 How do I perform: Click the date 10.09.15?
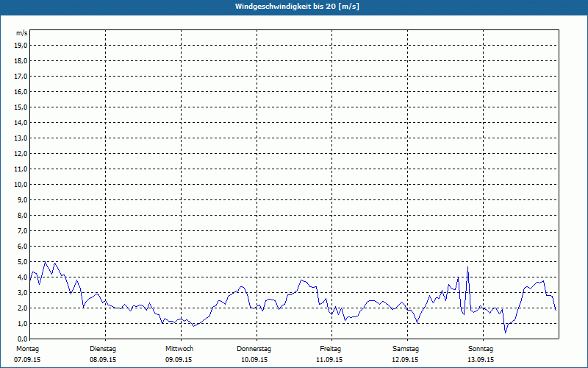254,360
